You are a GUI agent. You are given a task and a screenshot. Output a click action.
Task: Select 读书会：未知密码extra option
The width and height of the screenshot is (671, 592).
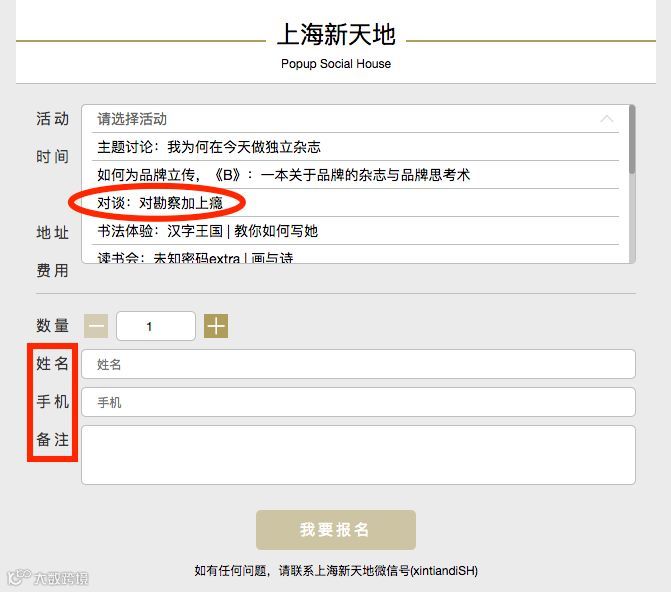tap(355, 256)
